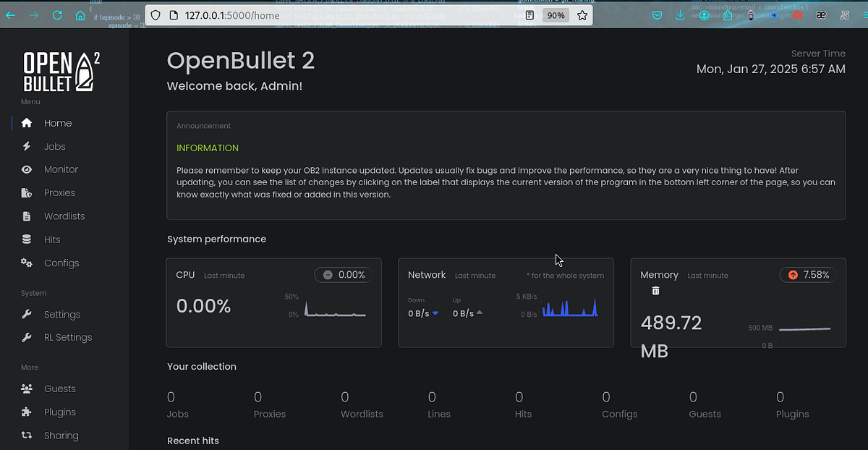Open the Jobs section from the sidebar
Image resolution: width=868 pixels, height=450 pixels.
[54, 146]
